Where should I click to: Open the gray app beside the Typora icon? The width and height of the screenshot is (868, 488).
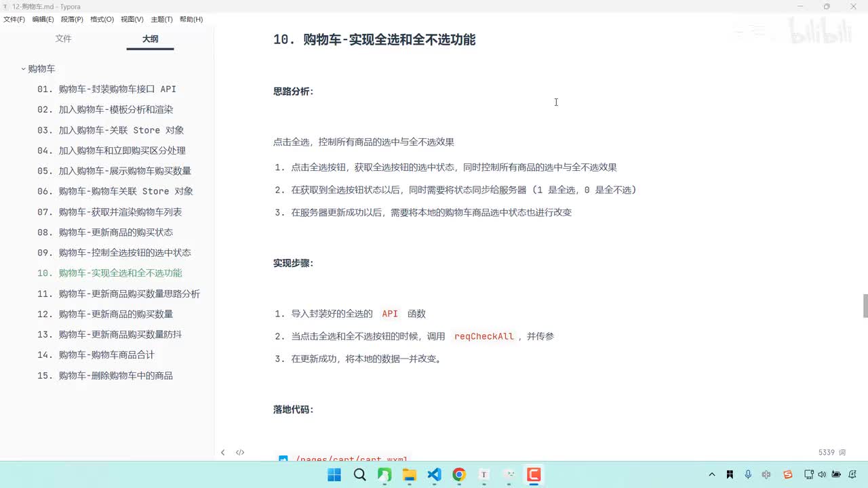[x=509, y=474]
